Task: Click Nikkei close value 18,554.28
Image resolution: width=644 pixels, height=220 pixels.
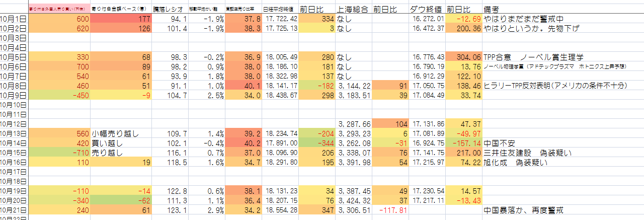Action: coord(279,210)
